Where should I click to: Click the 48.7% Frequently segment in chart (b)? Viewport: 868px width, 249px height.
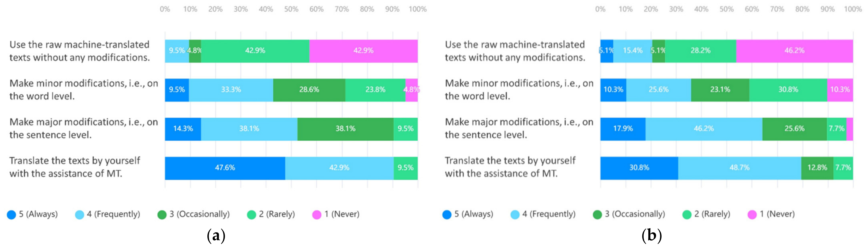pos(739,168)
